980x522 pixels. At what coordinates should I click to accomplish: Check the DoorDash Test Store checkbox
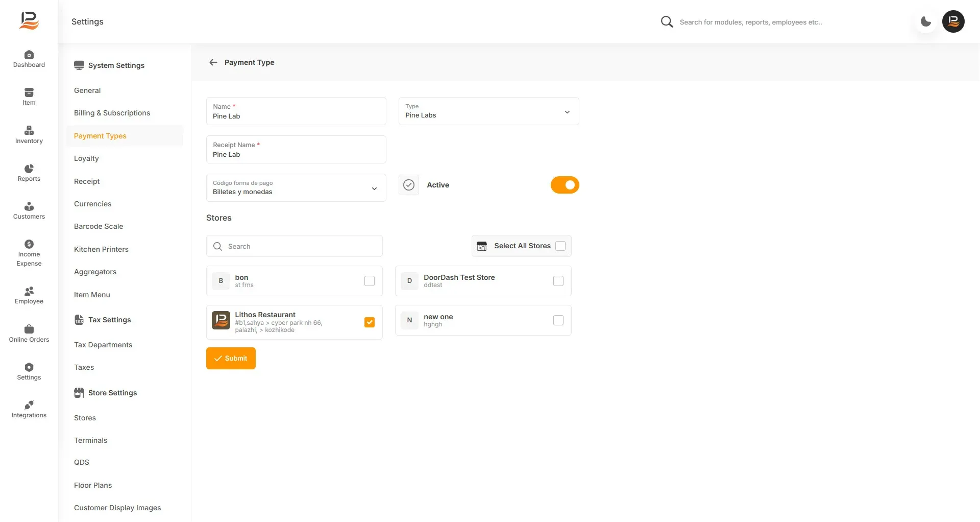(x=558, y=281)
